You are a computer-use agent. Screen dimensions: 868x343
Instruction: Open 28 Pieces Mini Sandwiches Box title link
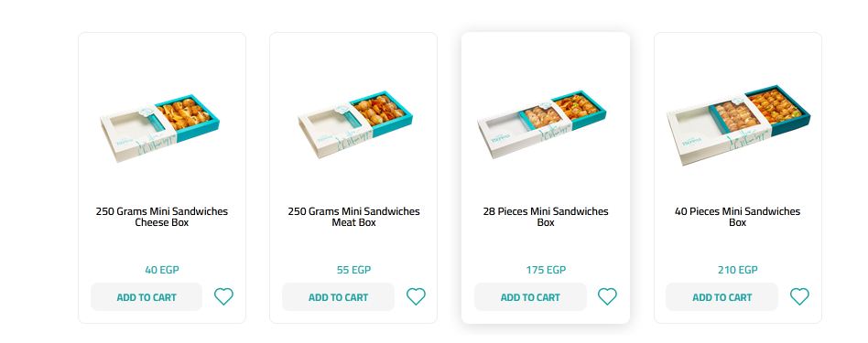pyautogui.click(x=546, y=217)
